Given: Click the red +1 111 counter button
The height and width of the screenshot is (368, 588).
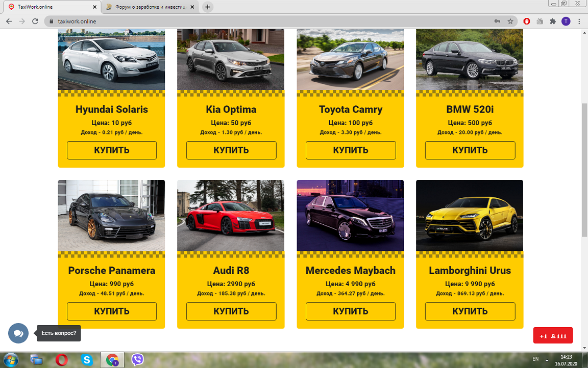Looking at the screenshot, I should point(553,335).
